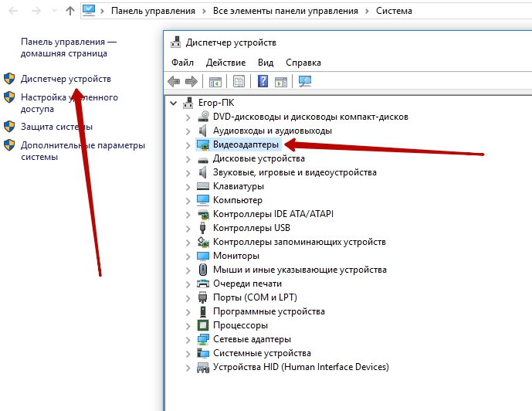Open Дополнительные параметры системы link
Viewport: 532px width, 411px height.
click(83, 151)
